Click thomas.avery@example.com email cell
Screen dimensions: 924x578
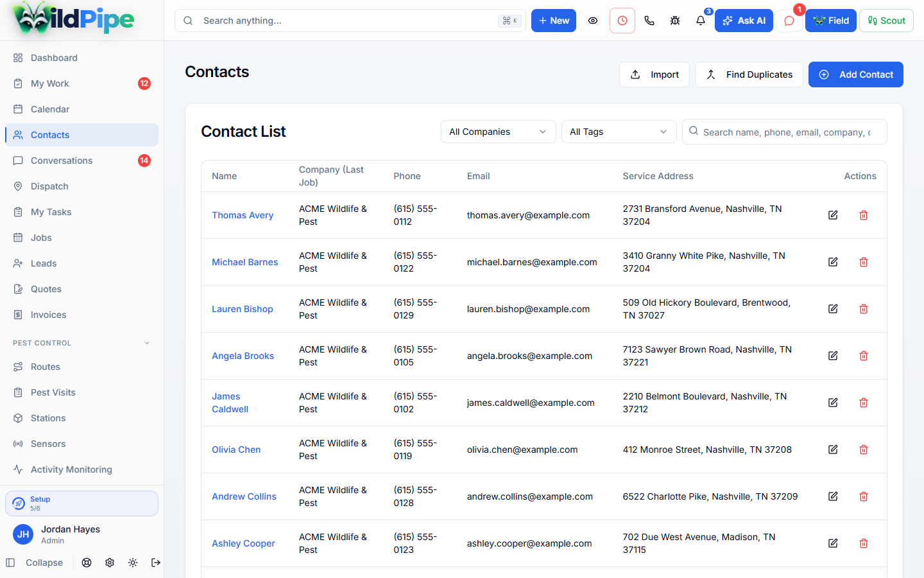click(528, 215)
